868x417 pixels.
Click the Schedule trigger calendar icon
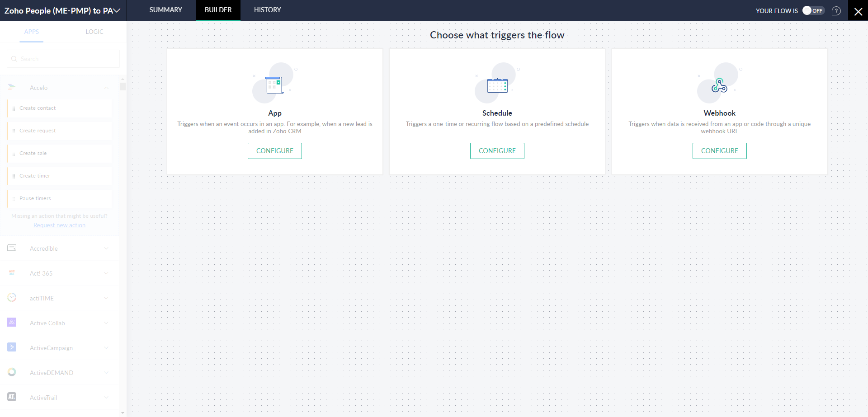(x=497, y=85)
